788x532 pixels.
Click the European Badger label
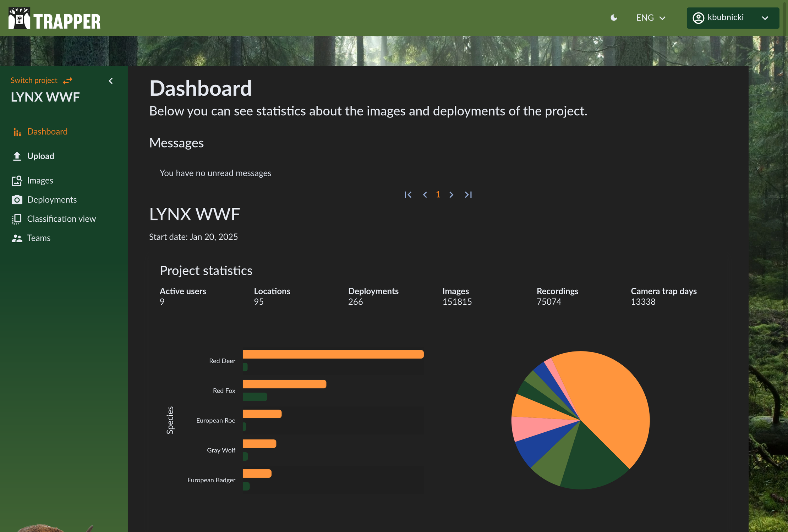(211, 480)
